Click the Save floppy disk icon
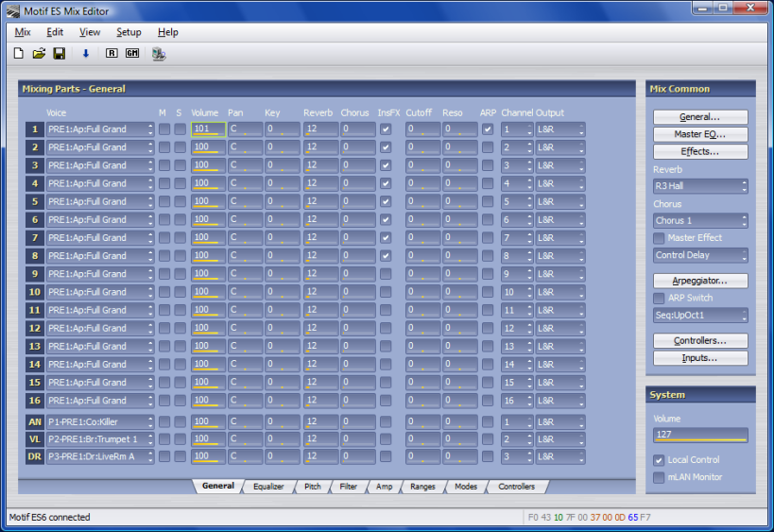This screenshot has height=532, width=774. click(x=59, y=54)
